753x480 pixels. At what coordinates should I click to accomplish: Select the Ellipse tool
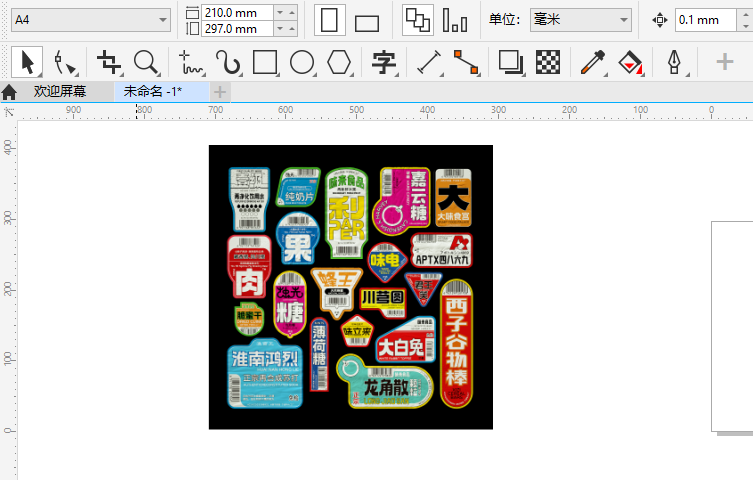(302, 62)
